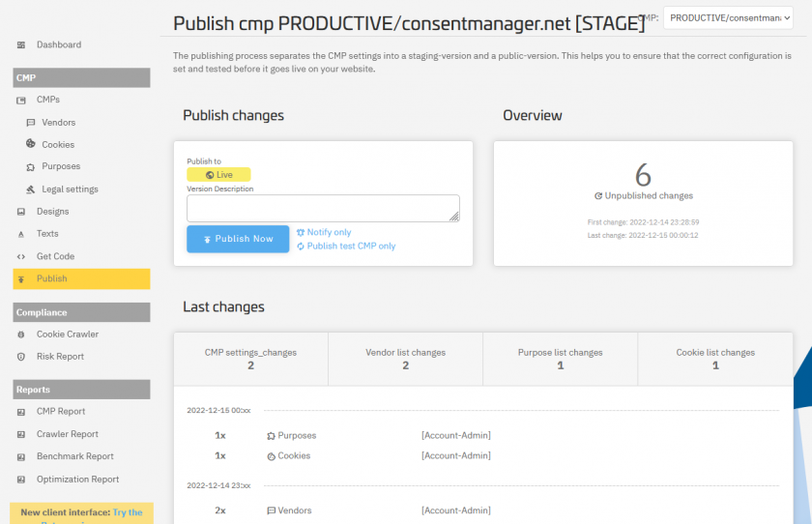Viewport: 812px width, 524px height.
Task: Click the Compliance section header
Action: [x=81, y=312]
